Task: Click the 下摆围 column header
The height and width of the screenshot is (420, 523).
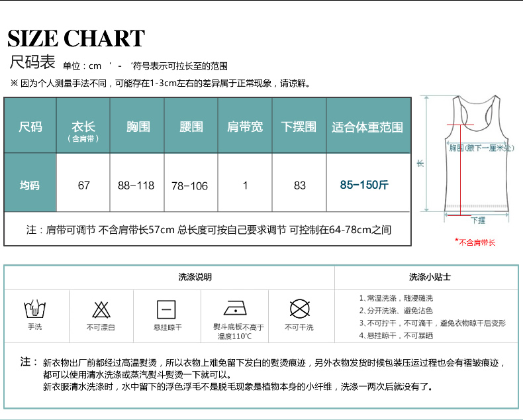Action: 299,127
